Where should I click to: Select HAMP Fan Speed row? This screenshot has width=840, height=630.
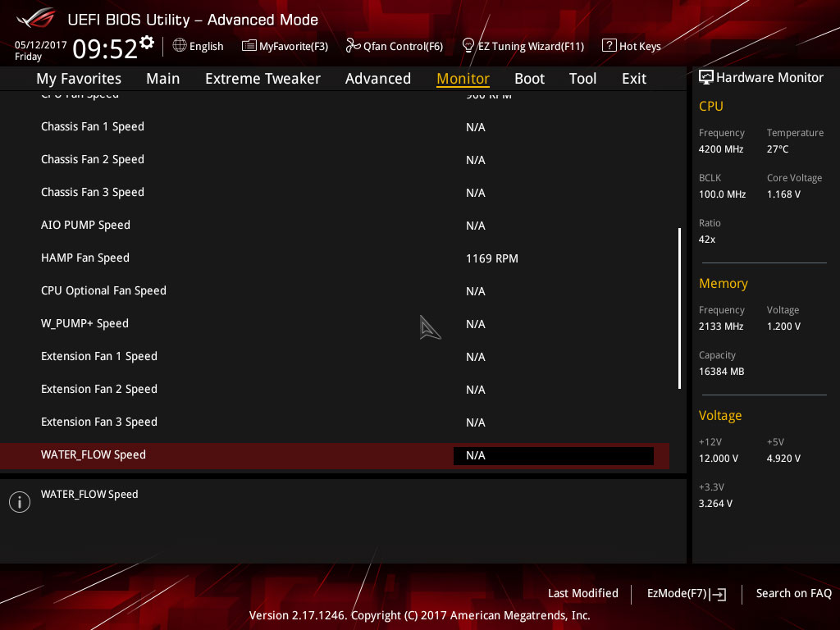tap(335, 258)
